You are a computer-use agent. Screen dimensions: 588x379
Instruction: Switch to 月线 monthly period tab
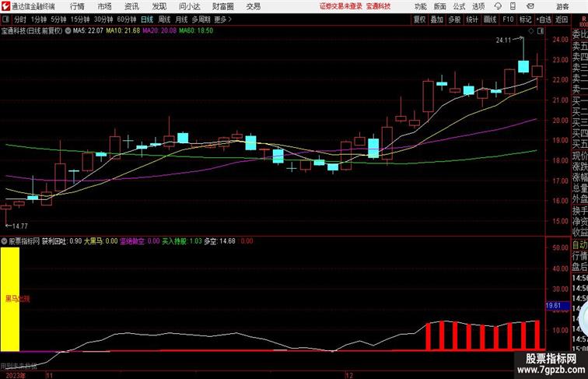(x=181, y=19)
